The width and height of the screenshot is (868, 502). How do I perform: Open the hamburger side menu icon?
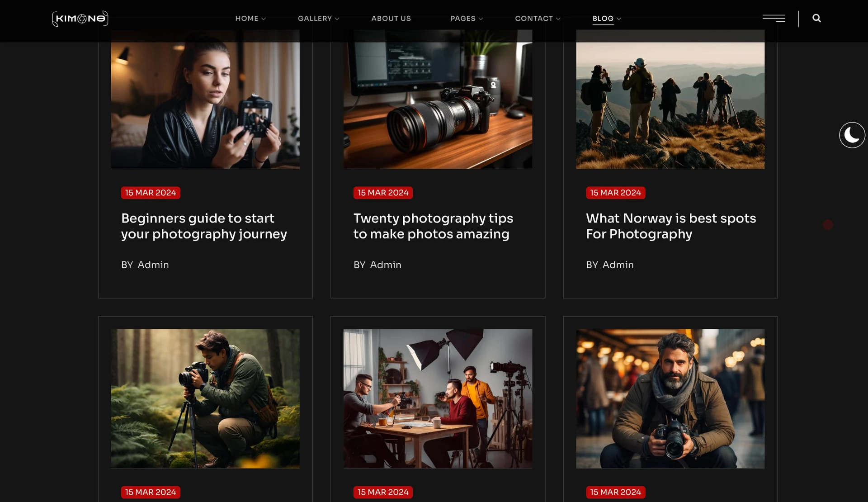click(774, 18)
